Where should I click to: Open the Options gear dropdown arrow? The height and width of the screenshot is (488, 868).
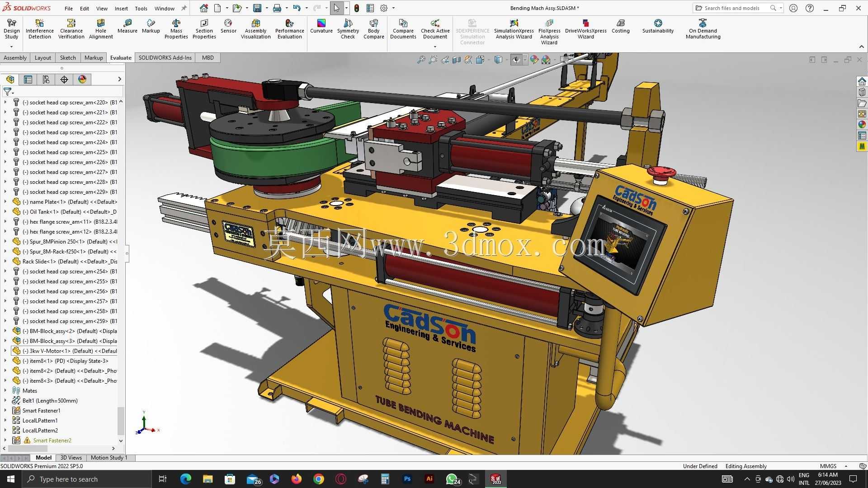pyautogui.click(x=393, y=8)
